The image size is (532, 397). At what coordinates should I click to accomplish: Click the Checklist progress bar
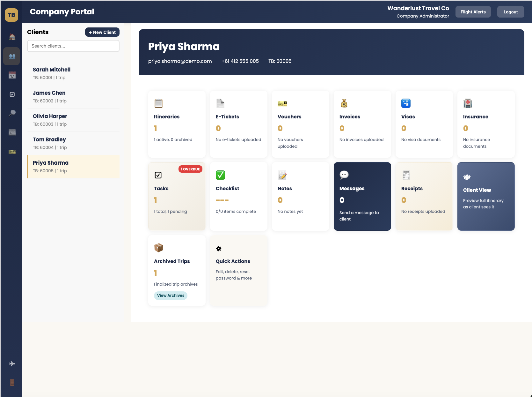point(222,200)
